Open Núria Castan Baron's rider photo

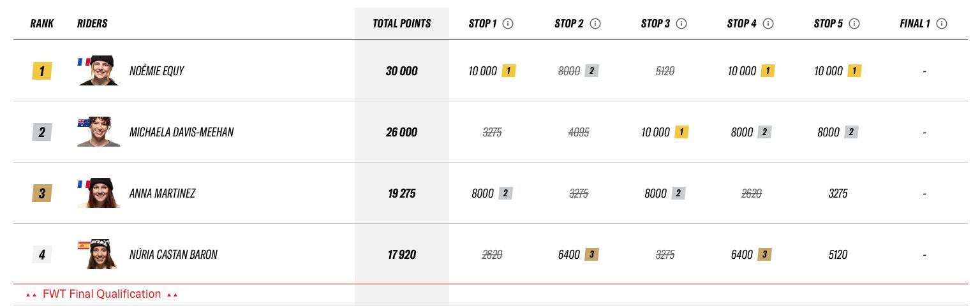(99, 254)
